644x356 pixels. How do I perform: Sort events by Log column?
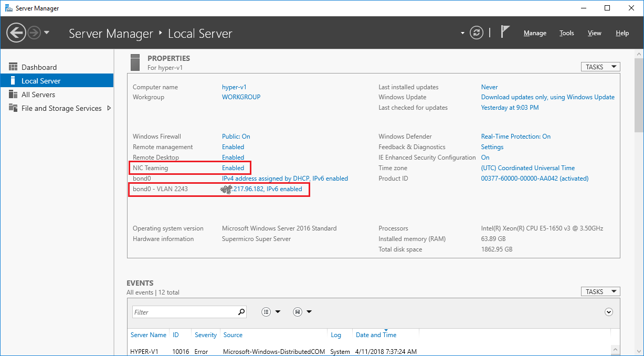pos(336,335)
